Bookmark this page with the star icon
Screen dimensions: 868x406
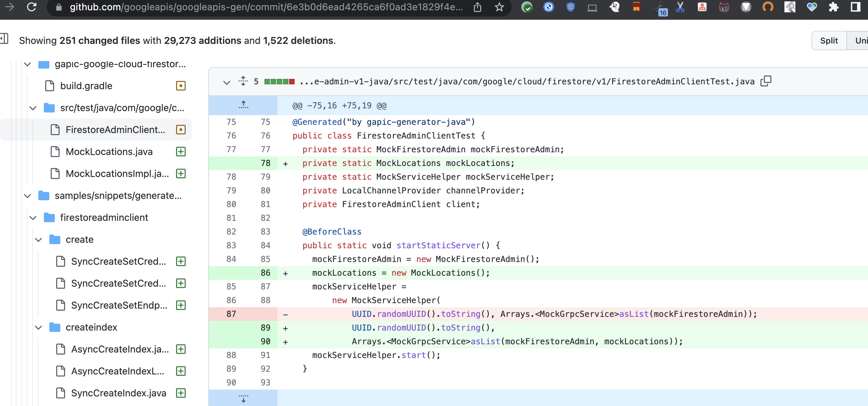pos(499,7)
